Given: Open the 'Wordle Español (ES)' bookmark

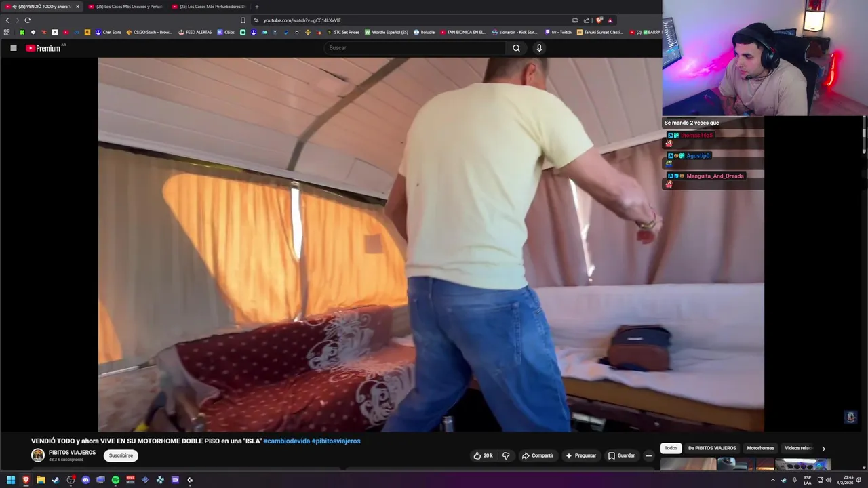Looking at the screenshot, I should (x=387, y=32).
